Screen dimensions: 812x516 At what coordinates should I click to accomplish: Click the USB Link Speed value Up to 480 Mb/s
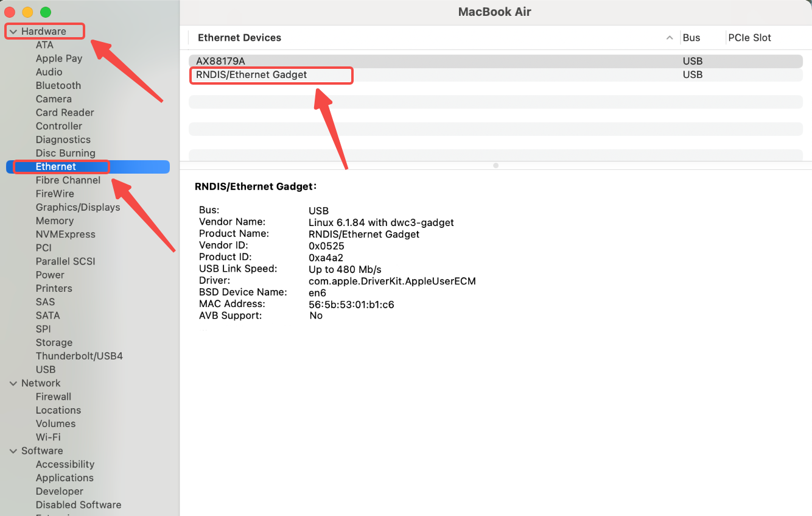(345, 269)
